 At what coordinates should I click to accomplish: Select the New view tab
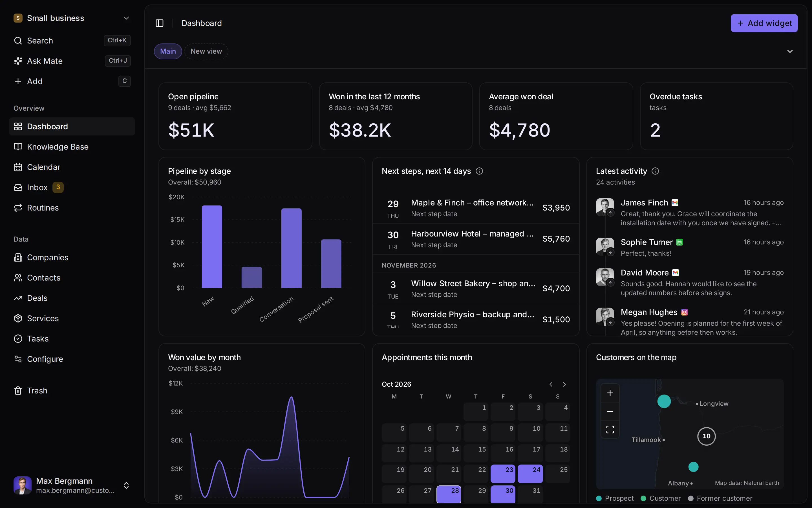pos(206,51)
